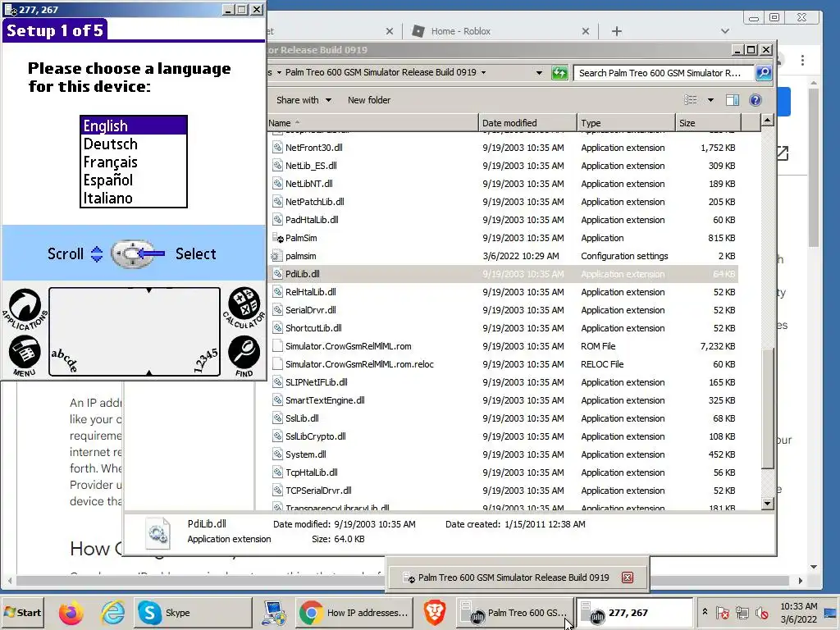Open Chrome three-dot menu

[x=802, y=60]
